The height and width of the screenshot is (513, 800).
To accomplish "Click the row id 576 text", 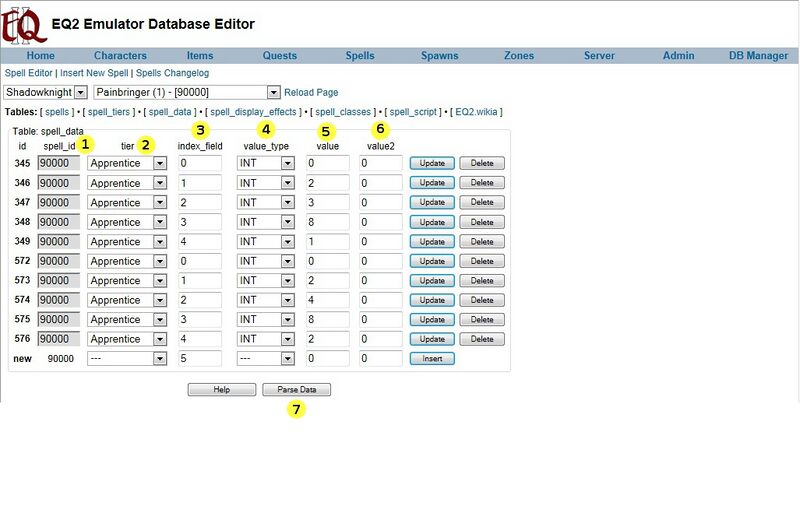I will coord(22,338).
